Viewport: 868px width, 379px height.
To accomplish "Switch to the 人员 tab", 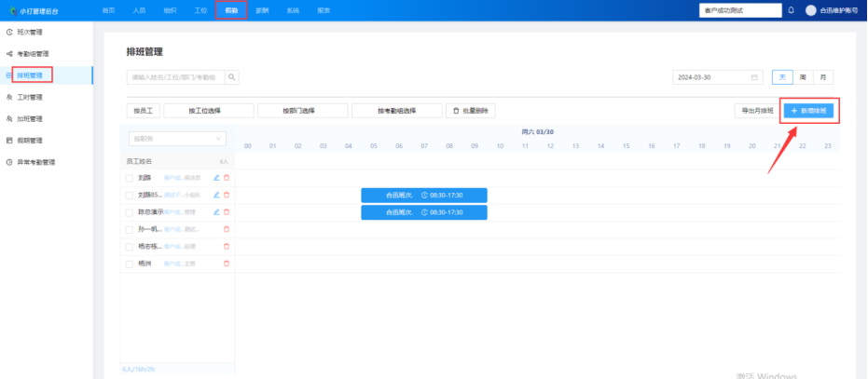I will point(139,10).
